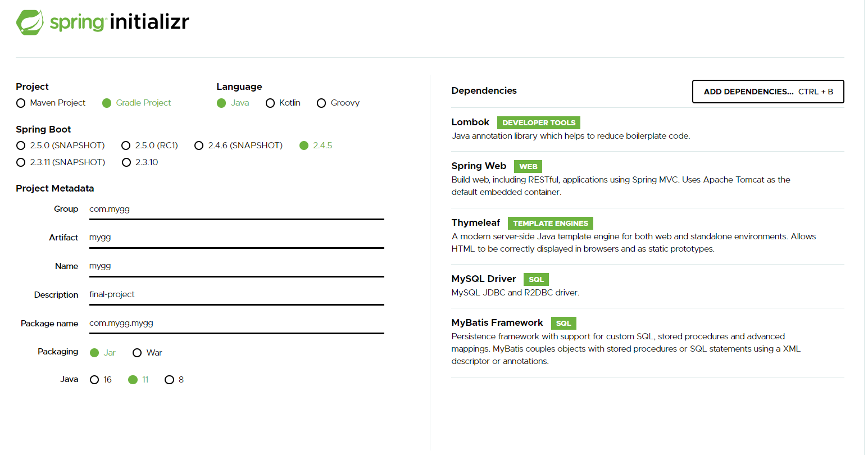Image resolution: width=868 pixels, height=455 pixels.
Task: Choose Groovy as the language
Action: click(338, 103)
